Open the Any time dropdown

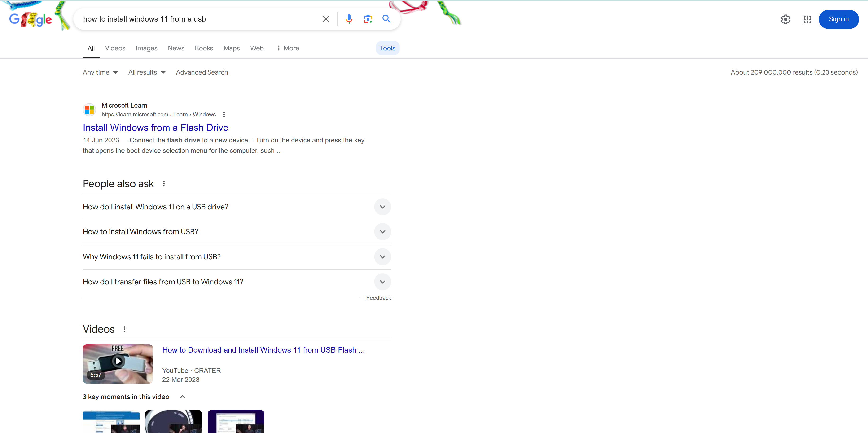(x=100, y=72)
